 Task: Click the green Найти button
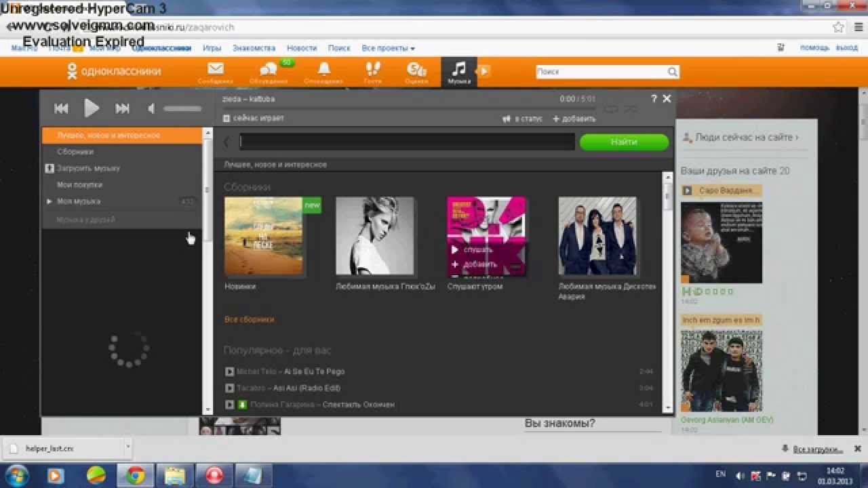624,142
